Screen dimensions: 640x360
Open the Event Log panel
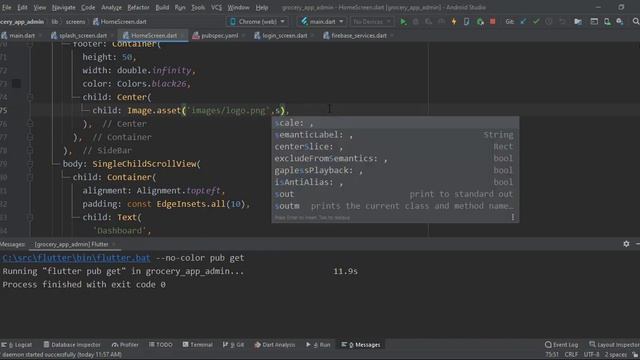(x=562, y=345)
